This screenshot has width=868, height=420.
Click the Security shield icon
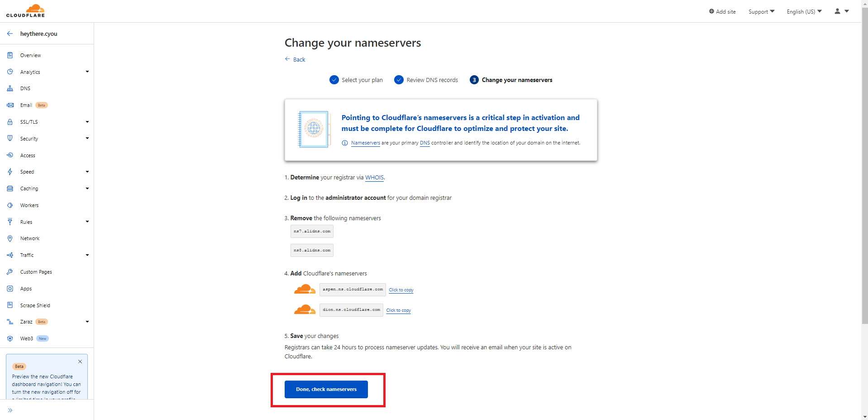click(10, 138)
